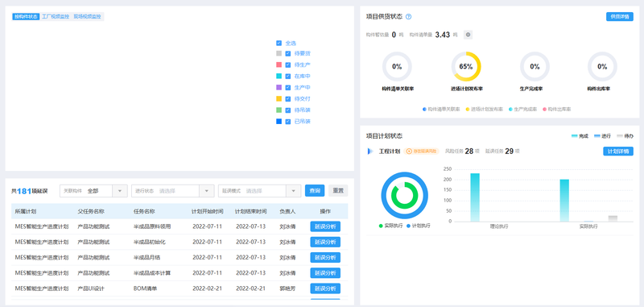Open the help icon beside 项目供货状态
This screenshot has width=644, height=307.
pos(408,17)
